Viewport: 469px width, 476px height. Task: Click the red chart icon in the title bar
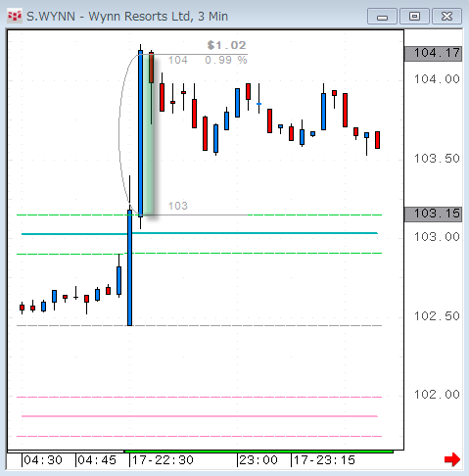[15, 16]
